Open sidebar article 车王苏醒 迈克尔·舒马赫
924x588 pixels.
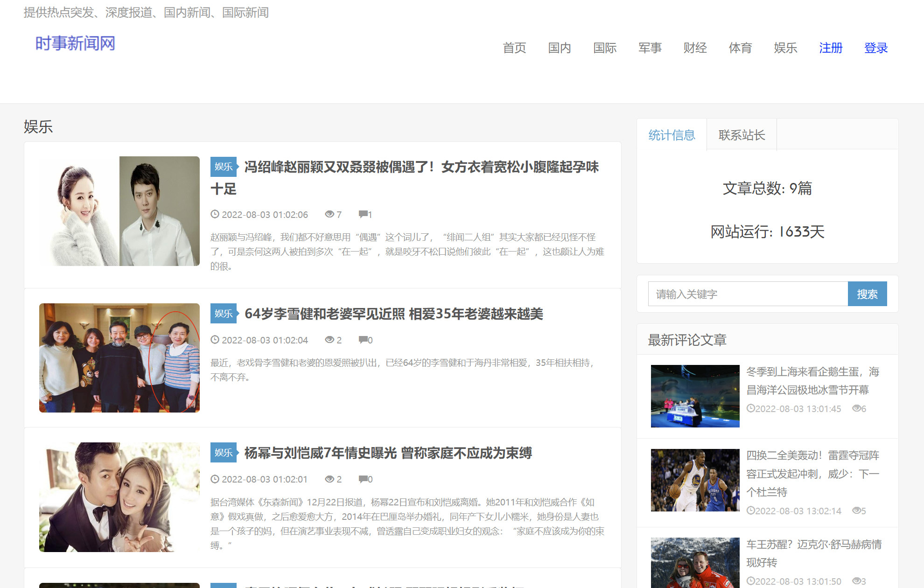click(x=814, y=553)
